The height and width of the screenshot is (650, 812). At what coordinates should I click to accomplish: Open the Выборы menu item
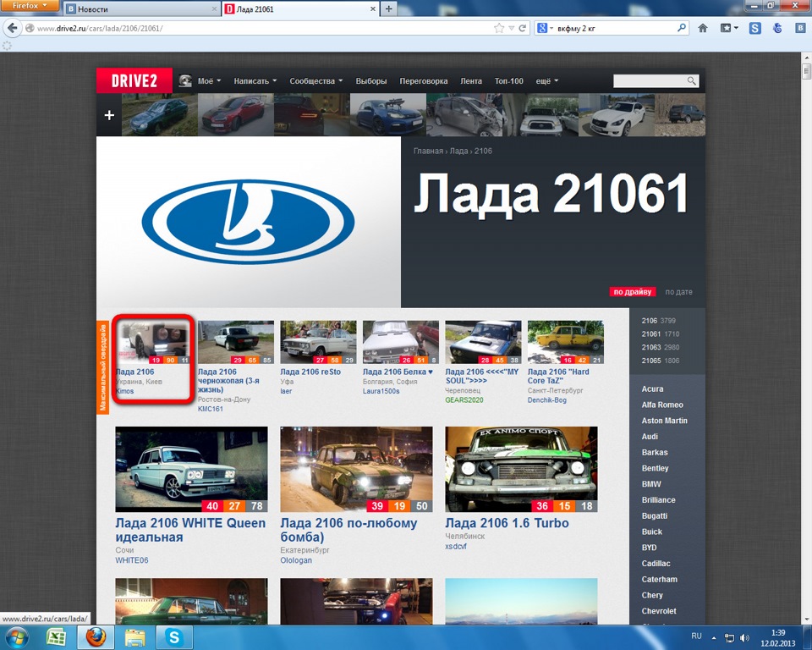[370, 81]
